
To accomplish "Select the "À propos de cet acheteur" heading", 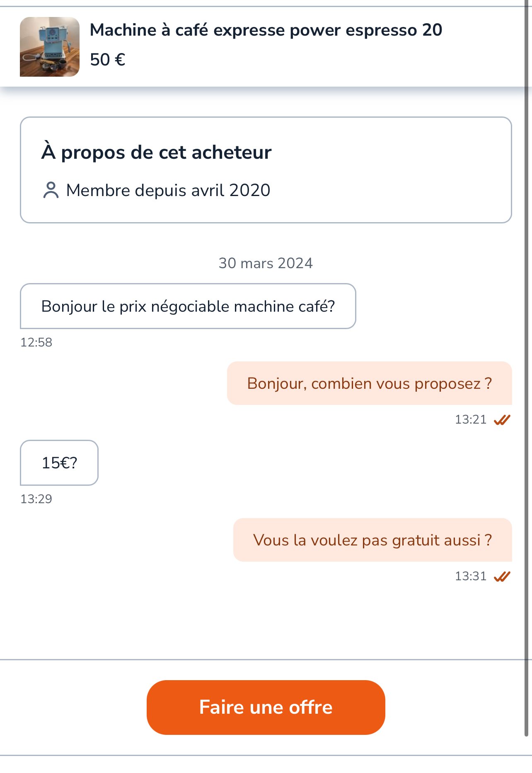I will 156,152.
